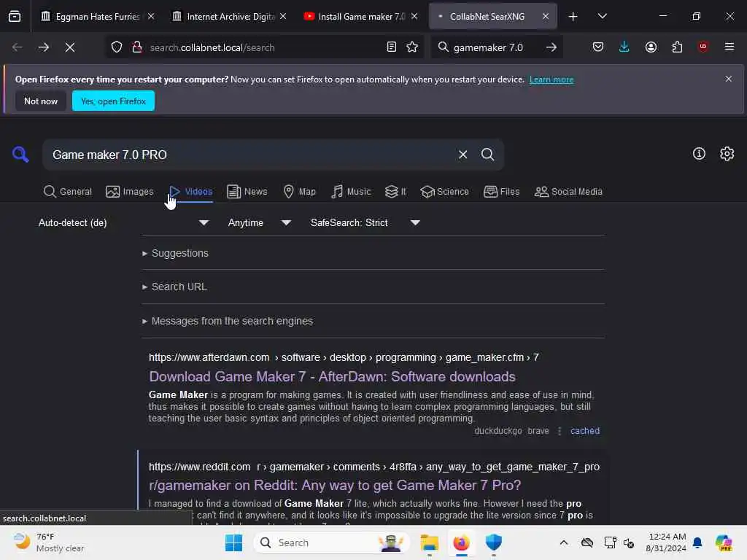Click the SearXNG logo magnifier
The width and height of the screenshot is (747, 560).
click(20, 155)
